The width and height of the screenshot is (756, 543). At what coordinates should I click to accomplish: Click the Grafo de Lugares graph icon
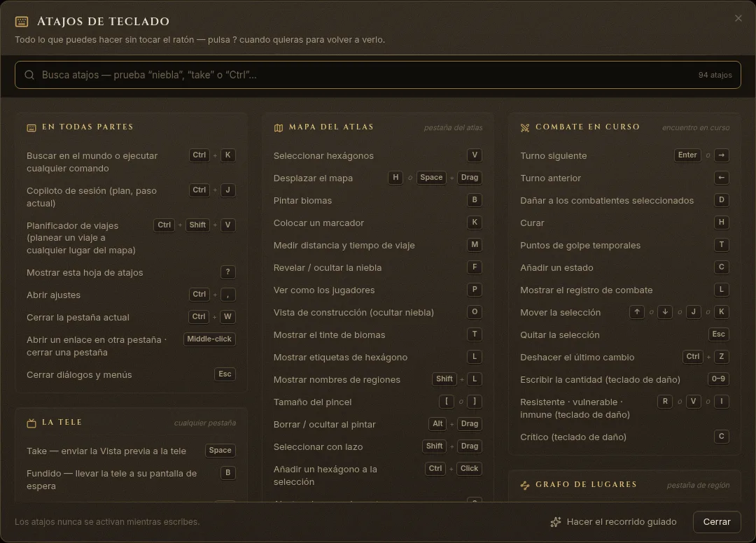pos(525,485)
